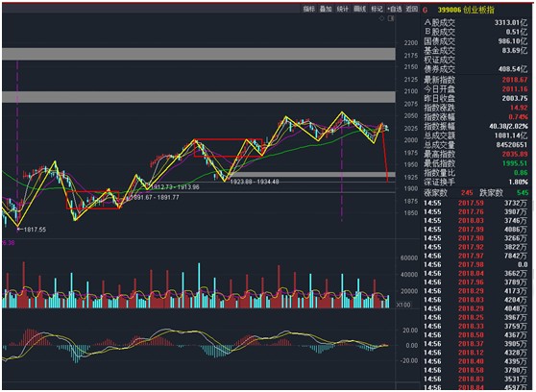Click the X100 volume scale label

pyautogui.click(x=403, y=305)
